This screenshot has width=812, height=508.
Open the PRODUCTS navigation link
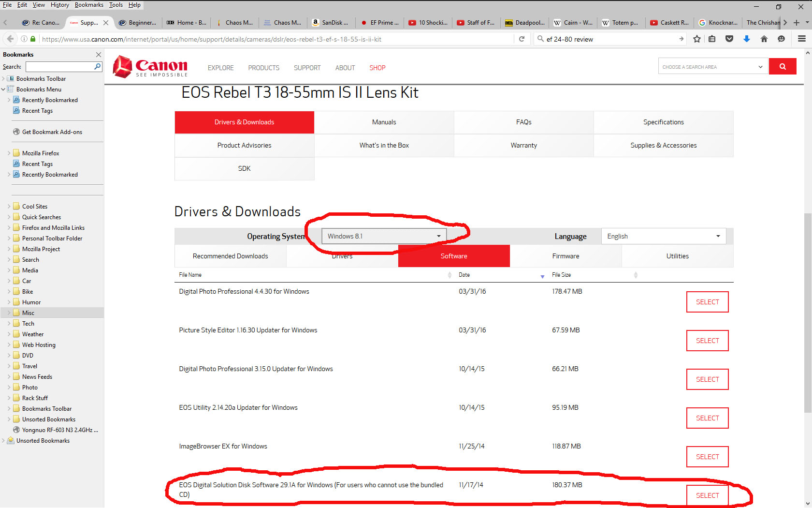point(263,68)
